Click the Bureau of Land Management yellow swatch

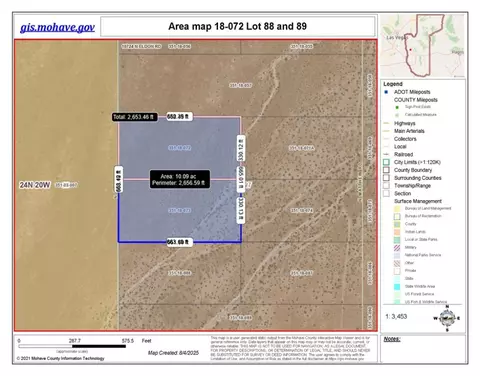tap(397, 209)
